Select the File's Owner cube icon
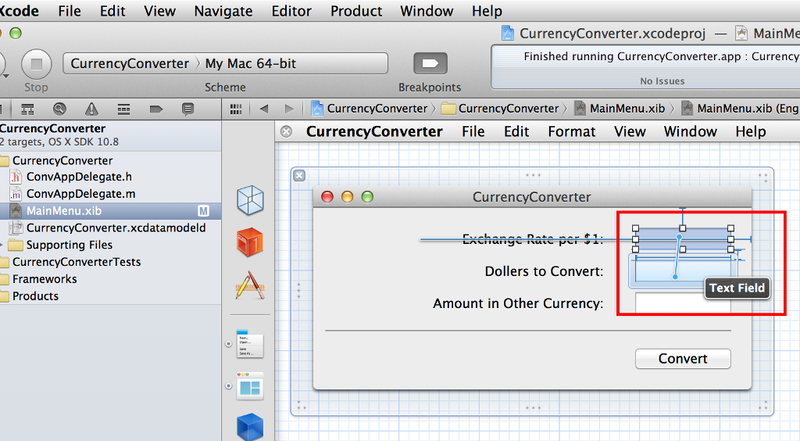Image resolution: width=800 pixels, height=441 pixels. pos(249,200)
